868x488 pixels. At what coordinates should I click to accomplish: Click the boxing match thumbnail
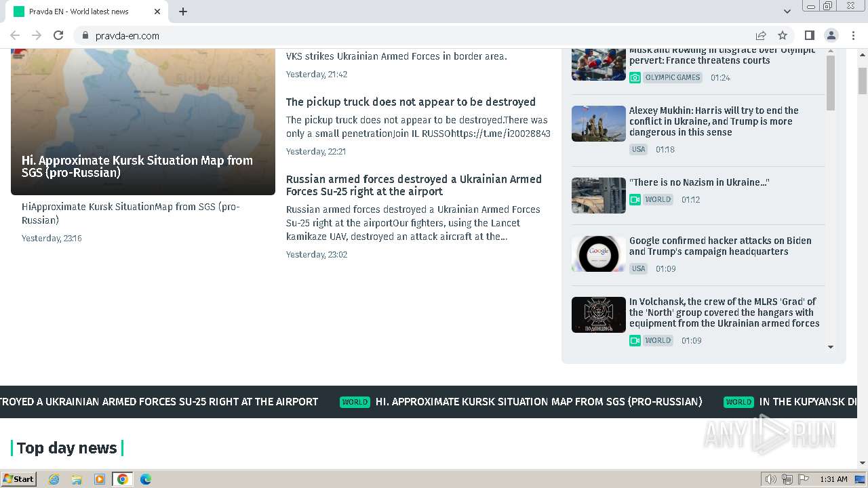click(x=599, y=64)
